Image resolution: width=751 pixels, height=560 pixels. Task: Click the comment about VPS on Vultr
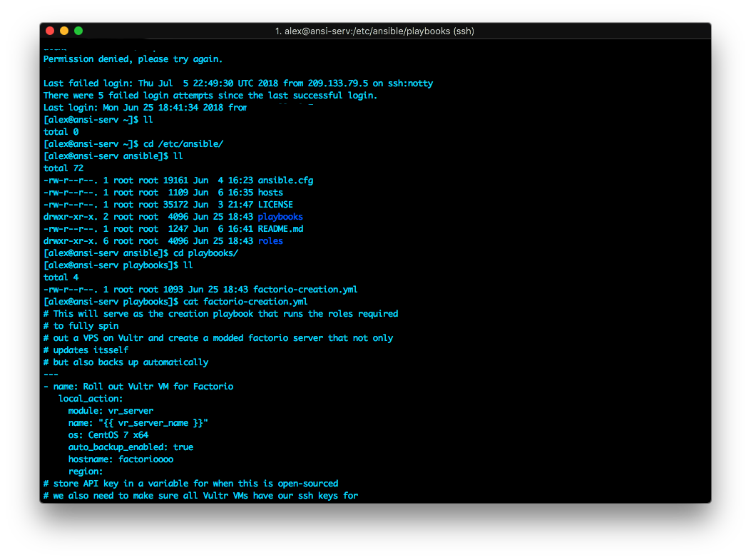tap(218, 338)
